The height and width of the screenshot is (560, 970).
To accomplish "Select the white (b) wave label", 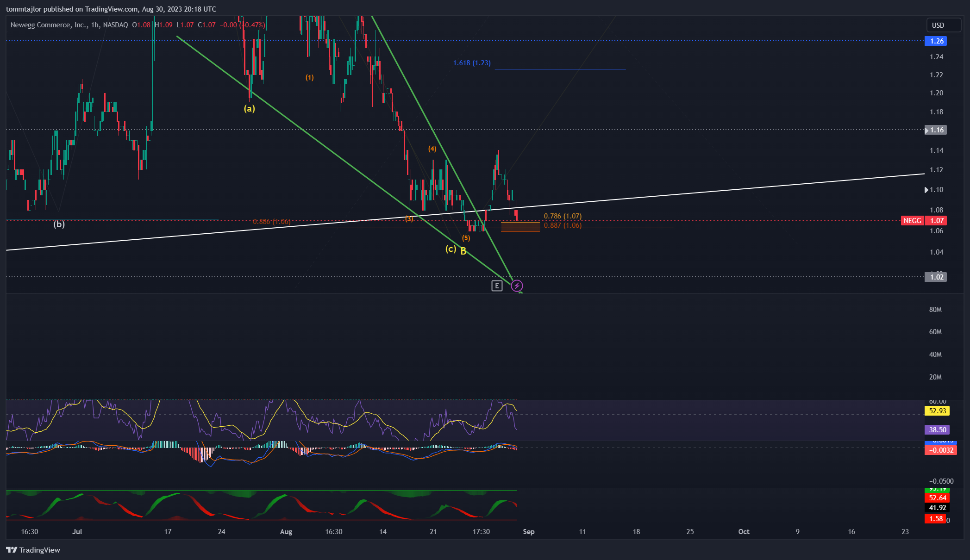I will pyautogui.click(x=59, y=224).
